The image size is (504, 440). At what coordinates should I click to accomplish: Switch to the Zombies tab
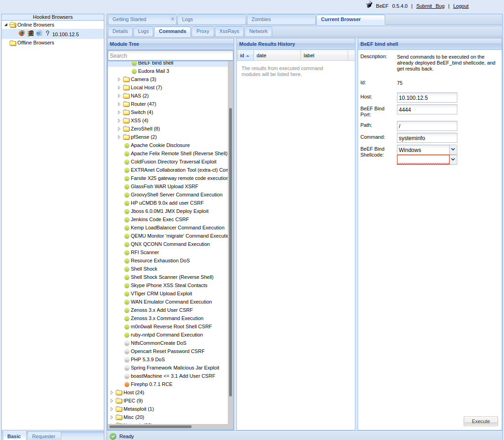(281, 19)
